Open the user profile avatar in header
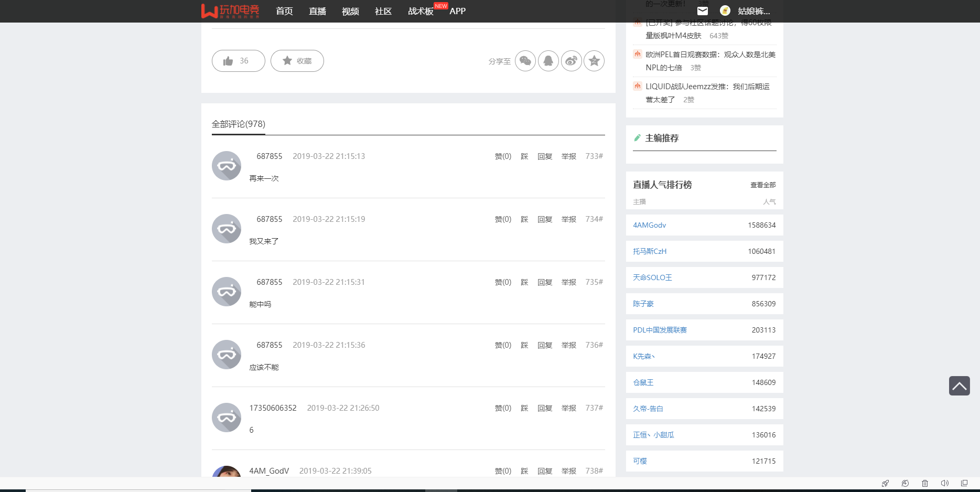The image size is (980, 492). pos(725,10)
